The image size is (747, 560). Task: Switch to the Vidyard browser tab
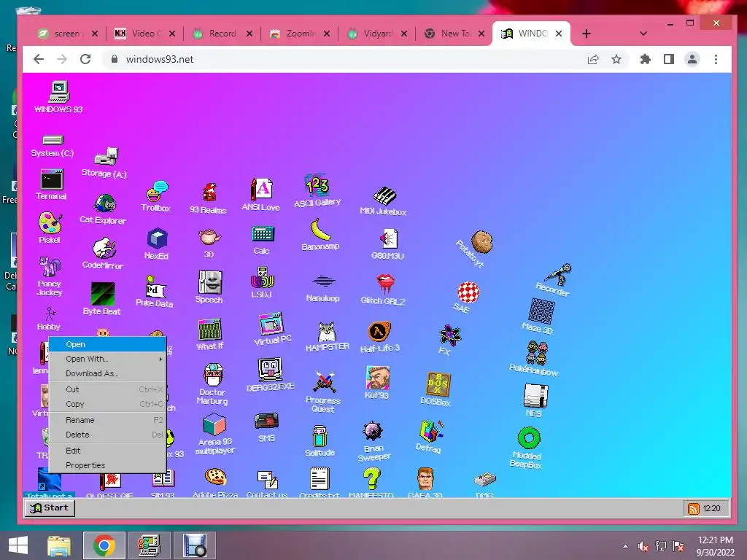(x=377, y=34)
